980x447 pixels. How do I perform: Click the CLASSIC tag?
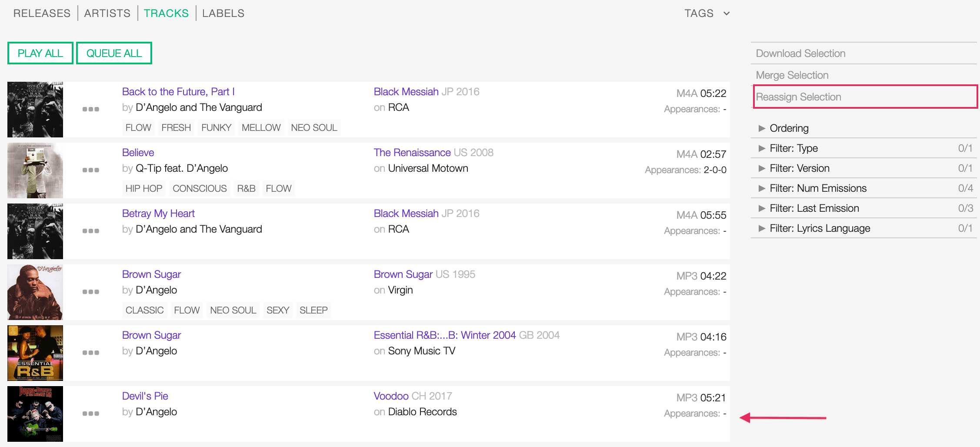(144, 310)
